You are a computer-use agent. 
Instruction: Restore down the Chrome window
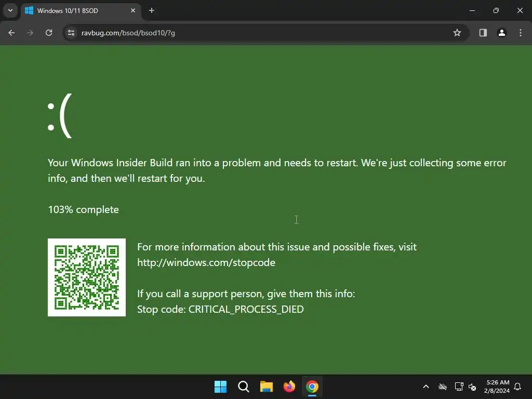click(496, 10)
